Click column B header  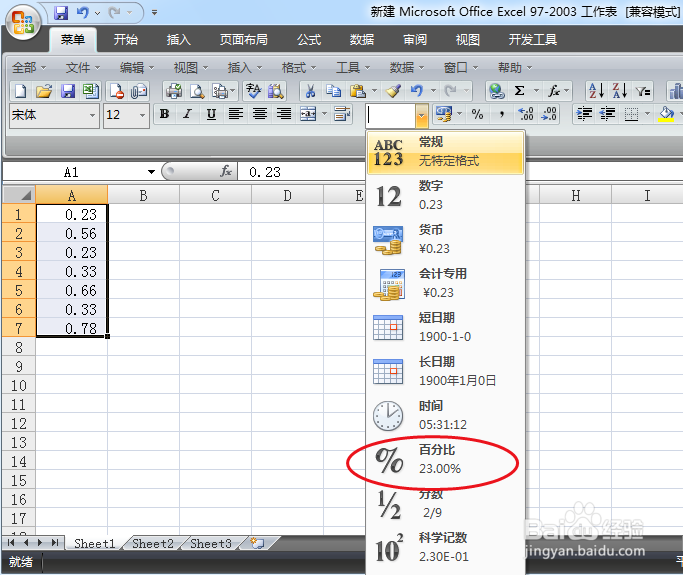[143, 196]
